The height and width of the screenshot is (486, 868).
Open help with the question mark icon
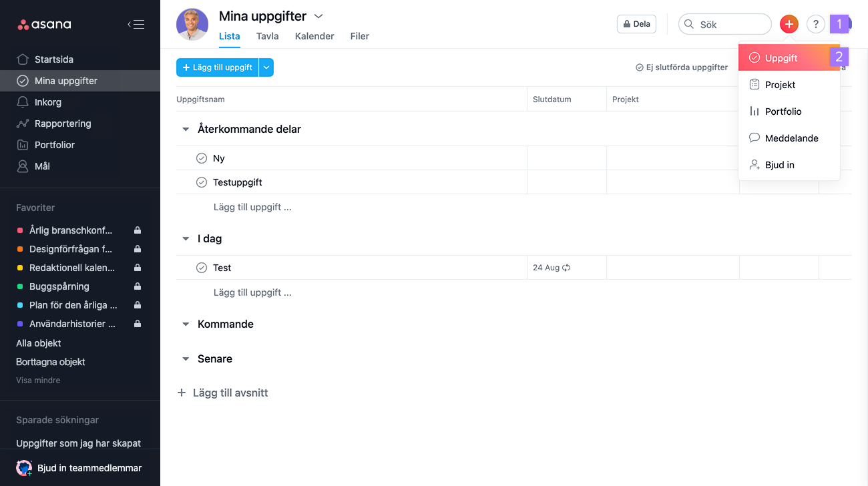816,24
